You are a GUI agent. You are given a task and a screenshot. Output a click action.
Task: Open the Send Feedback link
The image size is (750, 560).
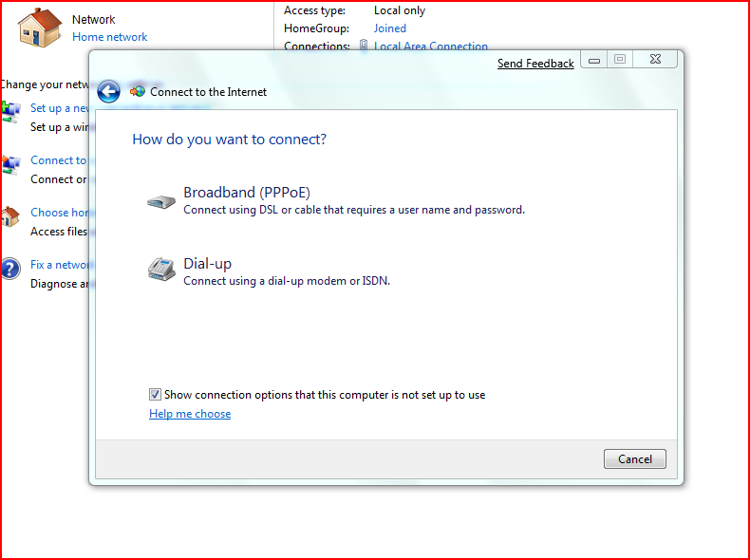click(535, 64)
